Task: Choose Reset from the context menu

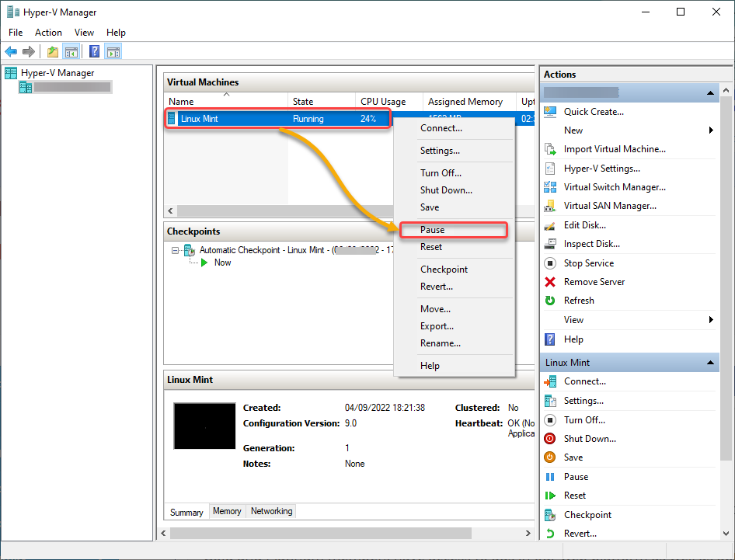Action: (x=454, y=247)
